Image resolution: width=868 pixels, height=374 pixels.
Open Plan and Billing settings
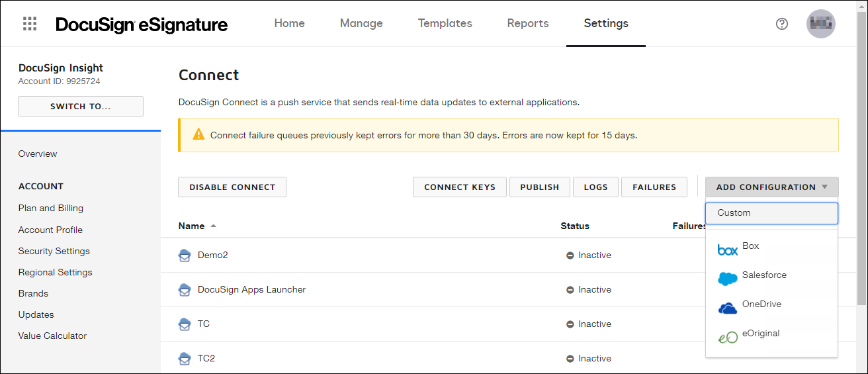coord(51,208)
